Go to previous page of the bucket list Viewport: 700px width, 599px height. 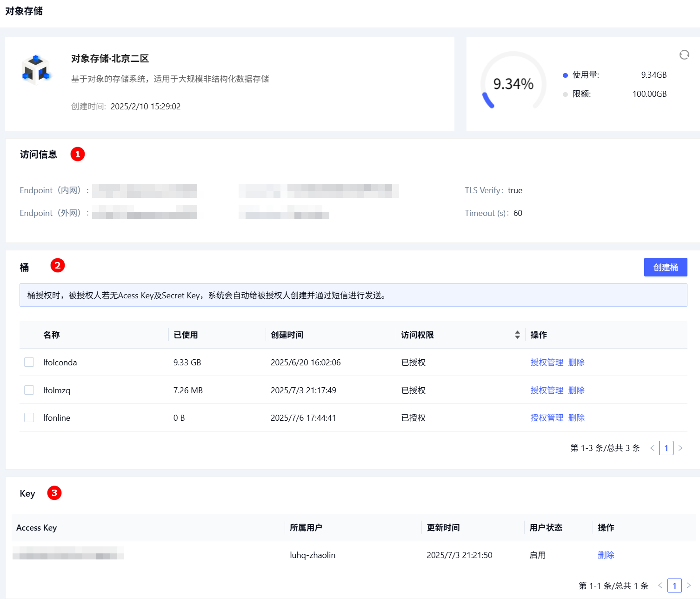652,448
